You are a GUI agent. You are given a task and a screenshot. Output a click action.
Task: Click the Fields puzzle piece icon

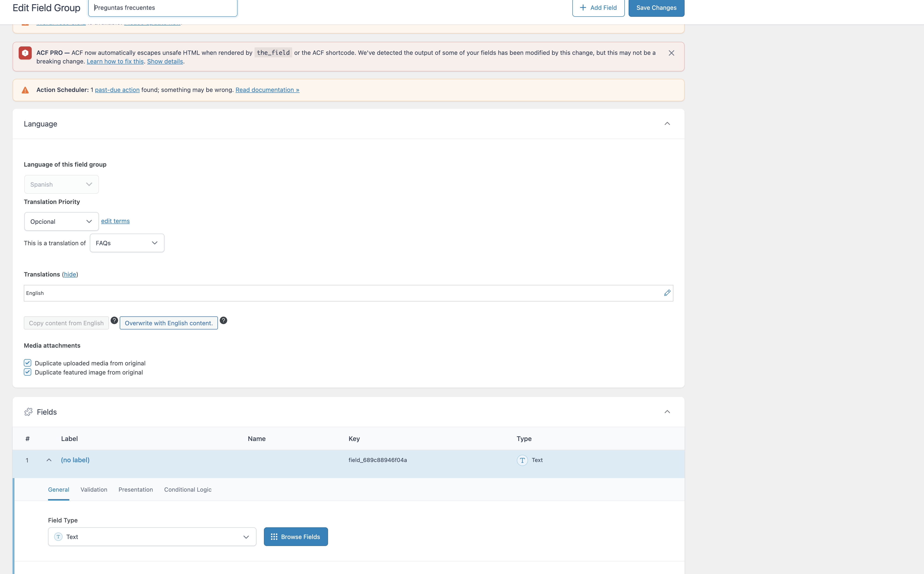[x=28, y=412]
